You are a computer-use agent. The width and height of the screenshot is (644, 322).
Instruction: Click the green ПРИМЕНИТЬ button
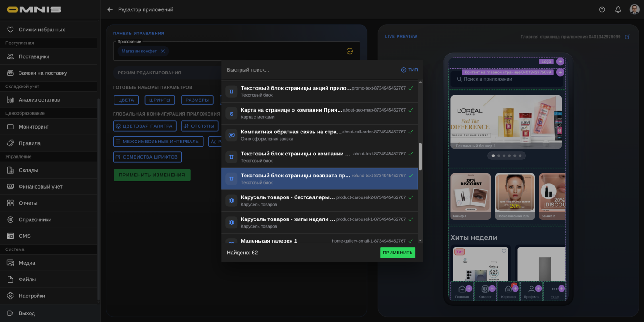pyautogui.click(x=398, y=253)
